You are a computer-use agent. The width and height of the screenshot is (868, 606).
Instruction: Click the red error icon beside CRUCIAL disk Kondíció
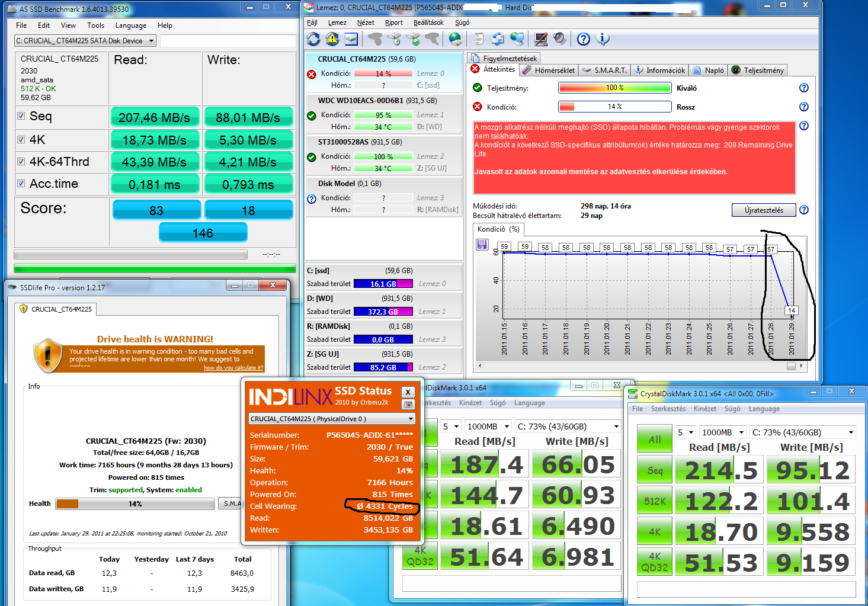click(x=312, y=74)
